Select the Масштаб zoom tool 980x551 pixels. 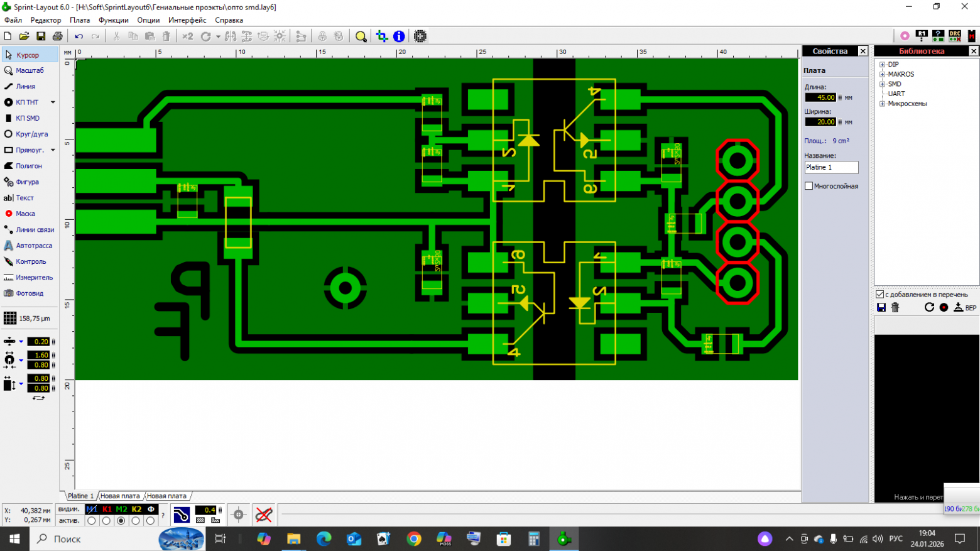click(30, 70)
